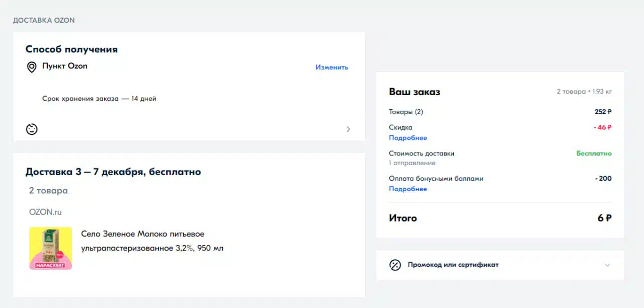Click the Ваш заказ heading
The image size is (644, 308).
[x=415, y=92]
